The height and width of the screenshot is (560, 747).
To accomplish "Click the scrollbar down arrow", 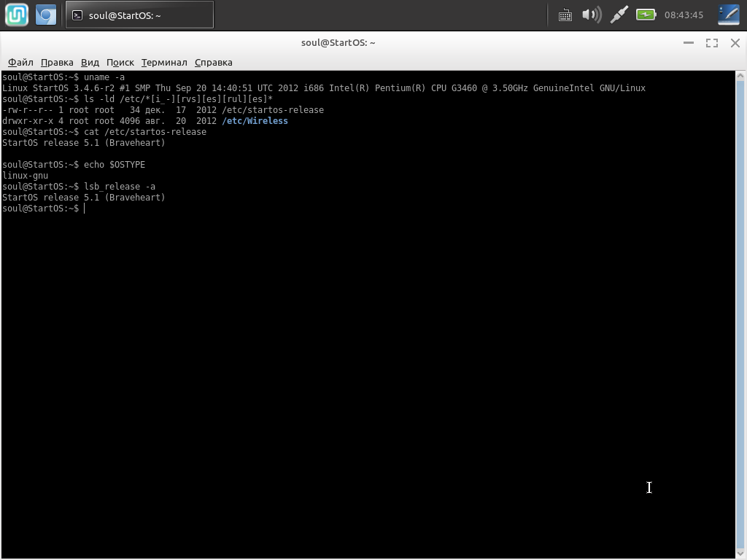I will click(x=740, y=553).
